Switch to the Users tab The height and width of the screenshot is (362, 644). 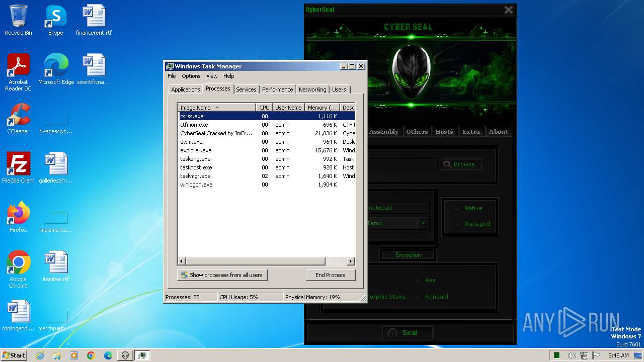point(339,89)
